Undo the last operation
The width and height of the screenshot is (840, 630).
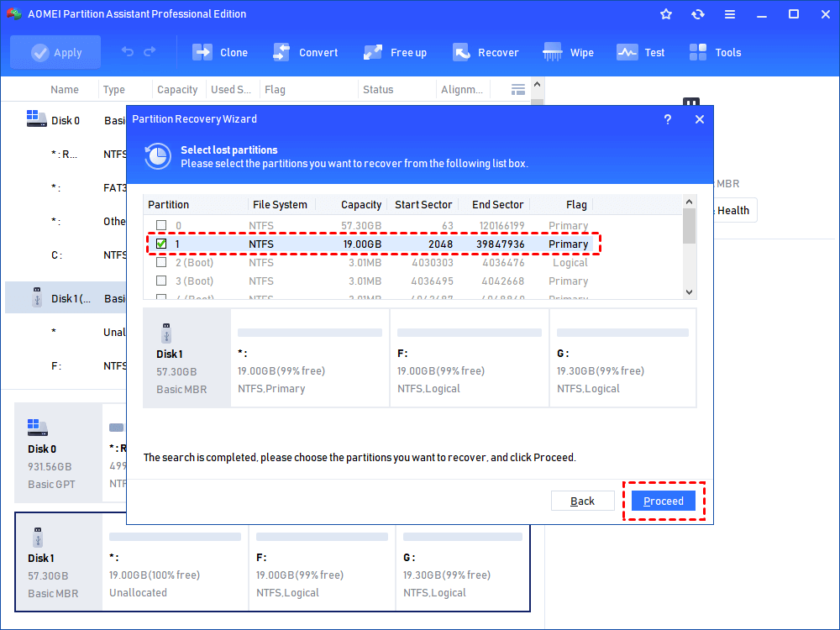(128, 51)
